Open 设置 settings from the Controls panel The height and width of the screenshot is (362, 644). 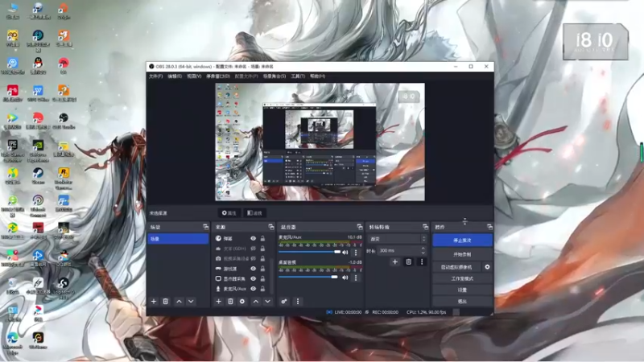point(462,290)
